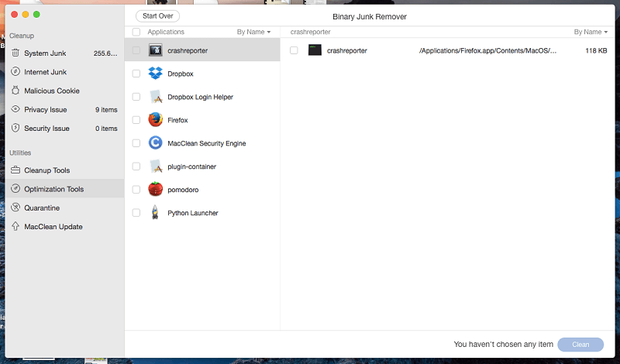Screen dimensions: 620x364
Task: Check the plugin-container checkbox
Action: coord(136,166)
